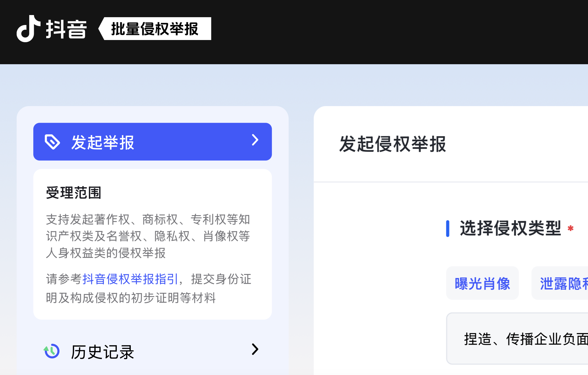Click the 选择侵权类型 section label
This screenshot has width=588, height=375.
tap(510, 228)
